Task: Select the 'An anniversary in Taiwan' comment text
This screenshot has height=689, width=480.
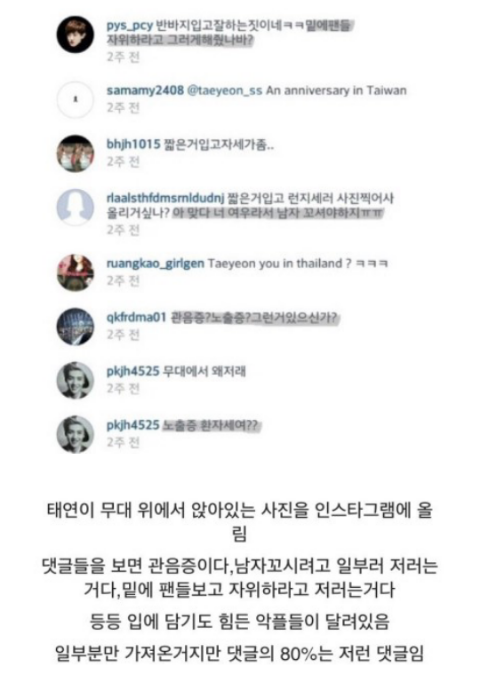Action: pyautogui.click(x=336, y=91)
